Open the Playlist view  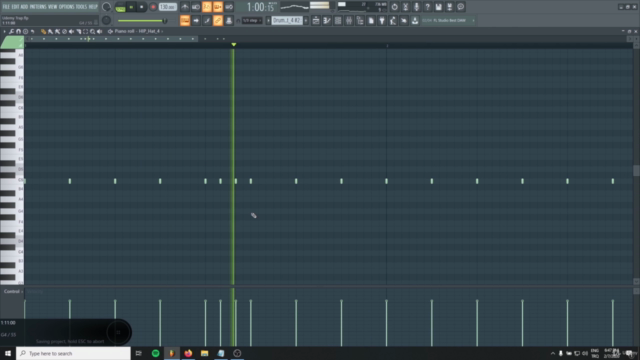[316, 20]
